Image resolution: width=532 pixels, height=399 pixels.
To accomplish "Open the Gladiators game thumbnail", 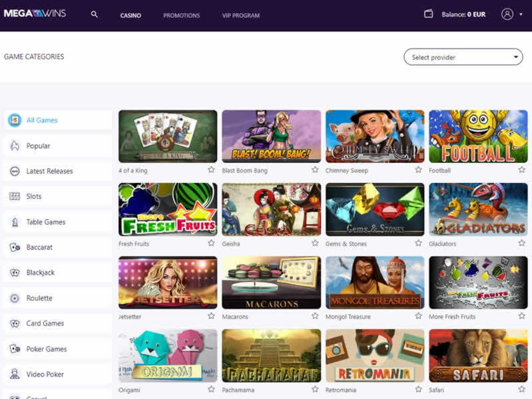I will 478,209.
